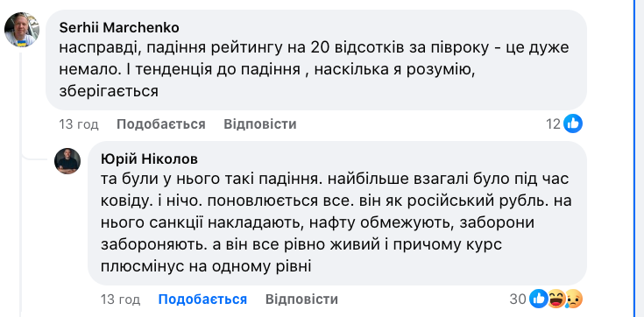
Task: Click the blue vertical scrollbar at right edge
Action: [x=637, y=158]
